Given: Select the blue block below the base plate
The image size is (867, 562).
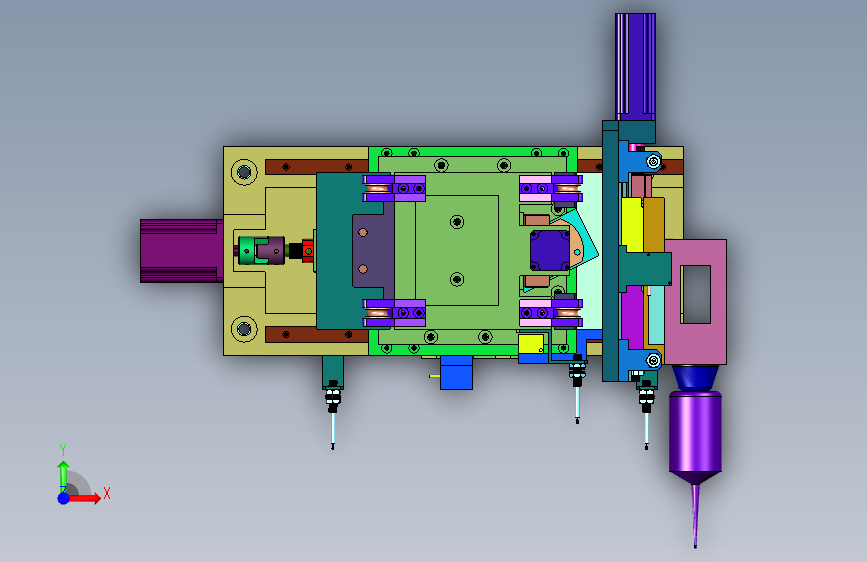Looking at the screenshot, I should point(456,372).
